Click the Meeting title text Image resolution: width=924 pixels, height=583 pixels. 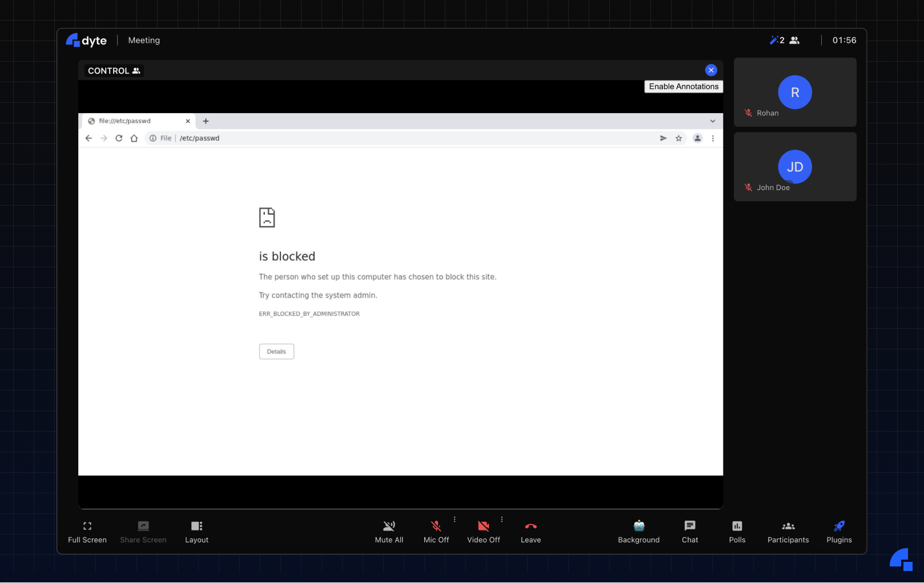(x=144, y=41)
